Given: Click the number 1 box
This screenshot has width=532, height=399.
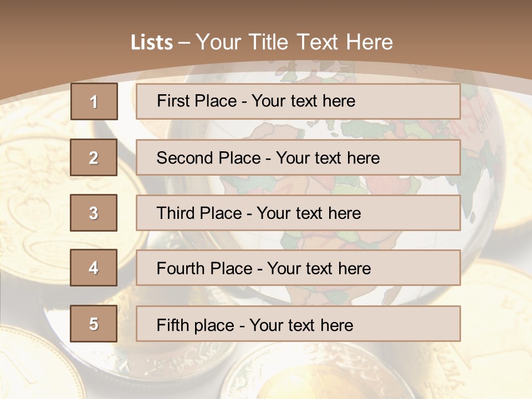Looking at the screenshot, I should (94, 101).
